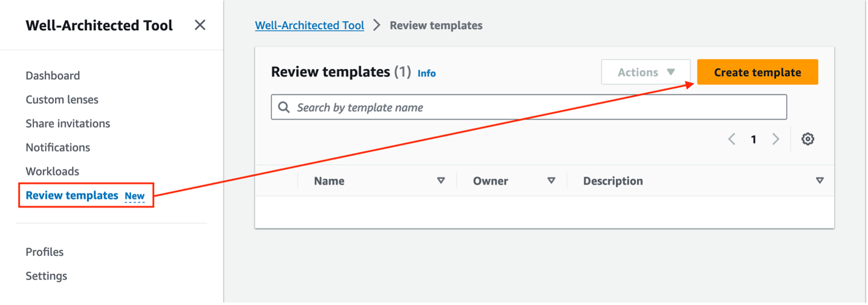Open Notifications page

pos(57,148)
